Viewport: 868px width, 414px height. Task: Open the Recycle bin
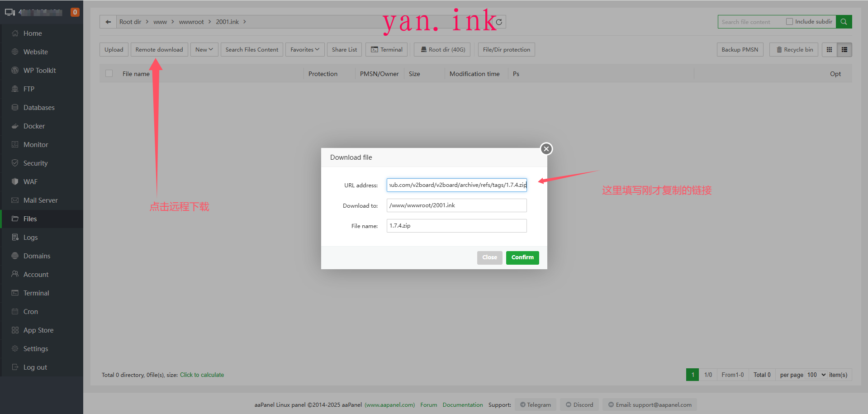coord(794,50)
